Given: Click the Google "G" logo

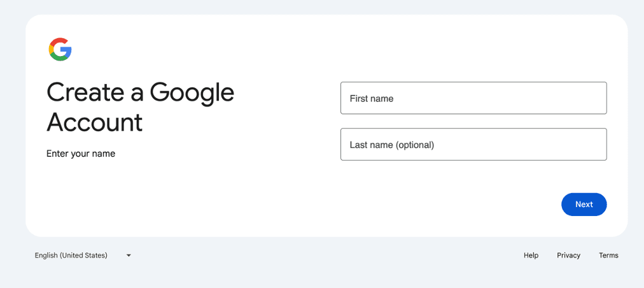Looking at the screenshot, I should (60, 49).
